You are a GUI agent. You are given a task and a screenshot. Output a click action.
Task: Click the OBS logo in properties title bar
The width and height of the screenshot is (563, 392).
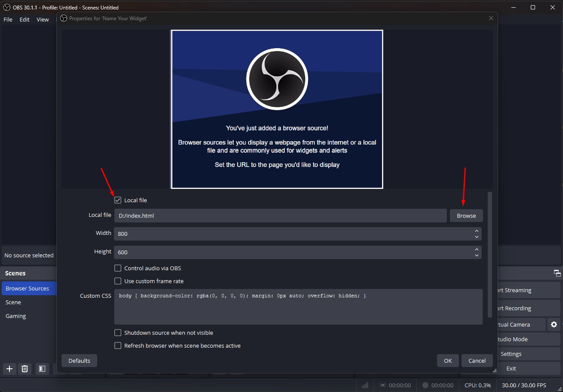64,18
